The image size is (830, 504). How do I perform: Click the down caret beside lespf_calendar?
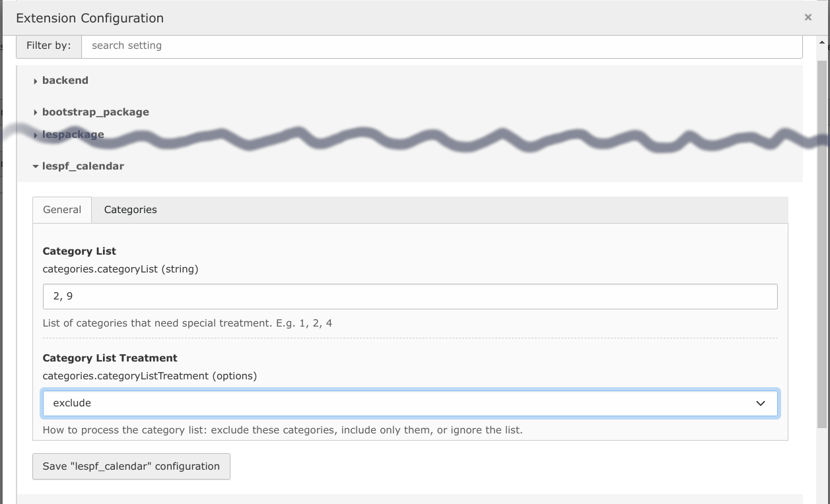[36, 167]
